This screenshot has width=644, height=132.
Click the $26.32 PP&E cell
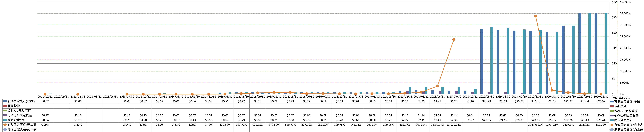tap(601, 101)
